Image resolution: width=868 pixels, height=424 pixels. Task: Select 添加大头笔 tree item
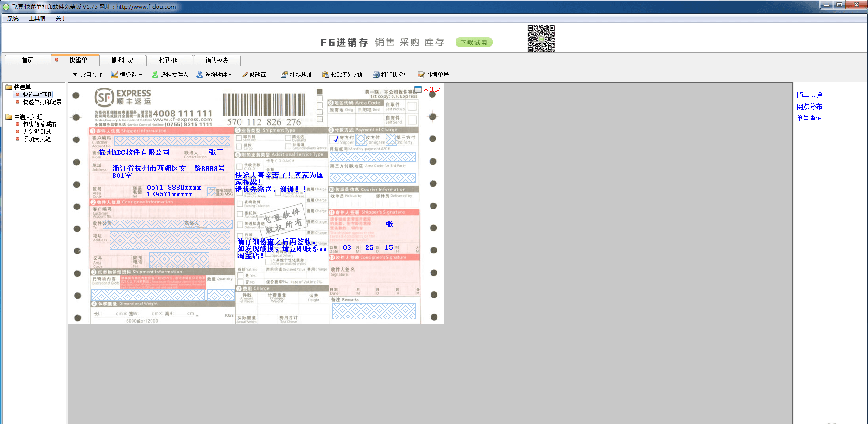[x=37, y=139]
